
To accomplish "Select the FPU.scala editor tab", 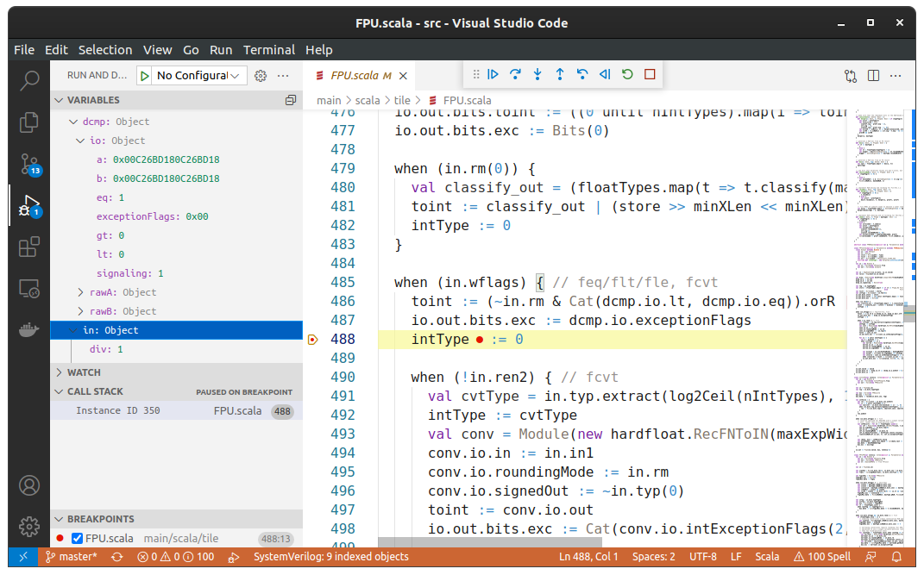I will coord(354,76).
